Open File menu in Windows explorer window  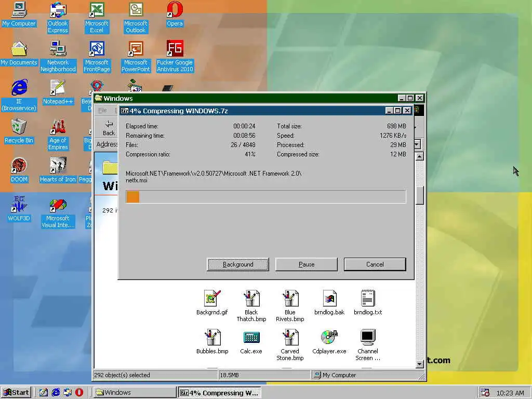[102, 110]
